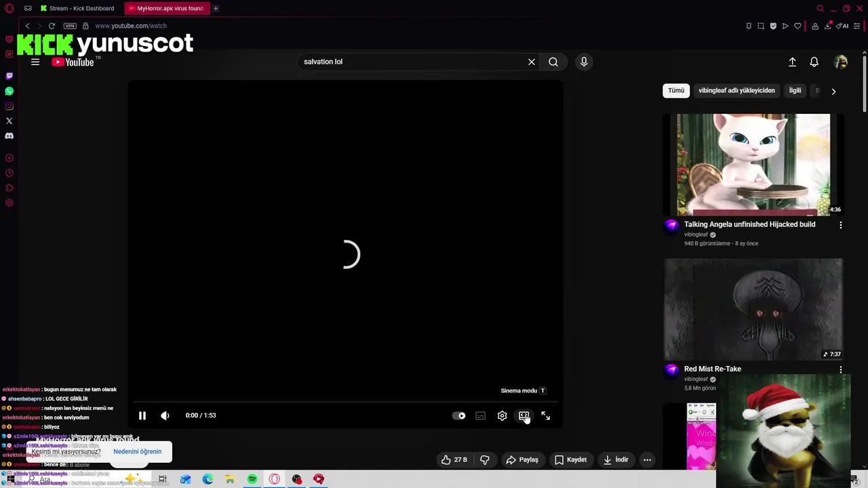Open Discord in Opera sidebar
This screenshot has height=488, width=868.
point(9,136)
